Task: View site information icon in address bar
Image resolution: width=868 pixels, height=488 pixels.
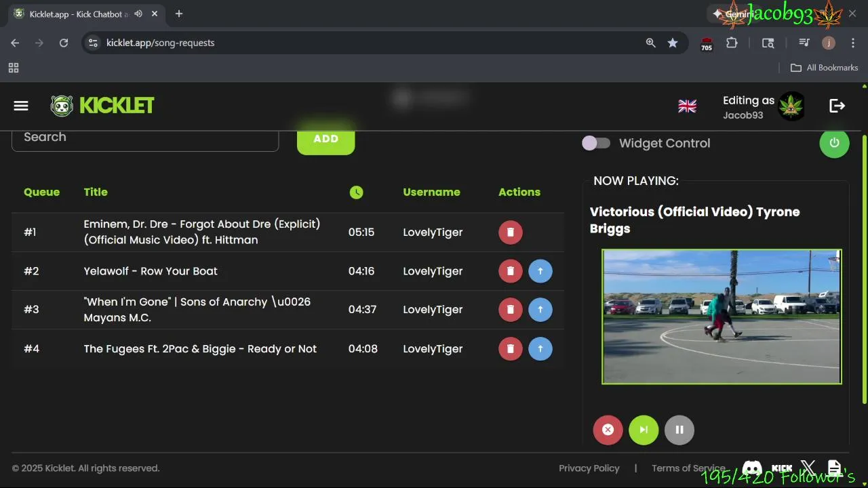Action: tap(94, 43)
